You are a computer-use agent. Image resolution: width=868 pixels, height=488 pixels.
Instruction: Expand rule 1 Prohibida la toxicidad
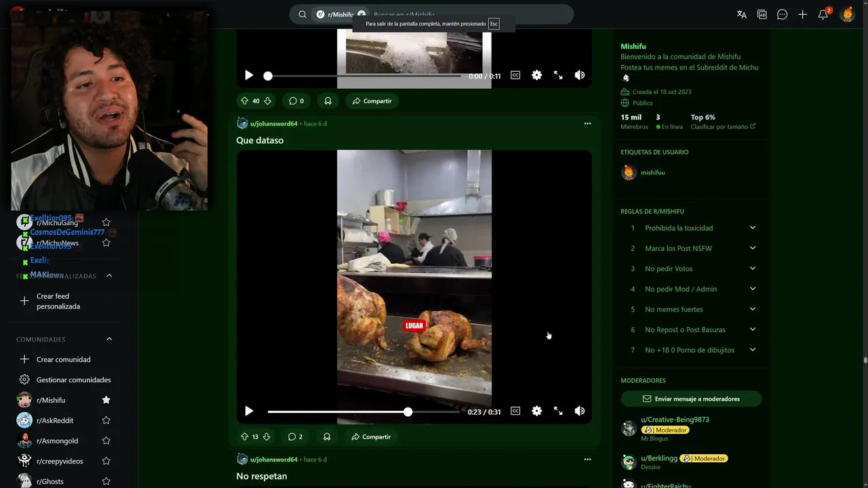pos(752,228)
